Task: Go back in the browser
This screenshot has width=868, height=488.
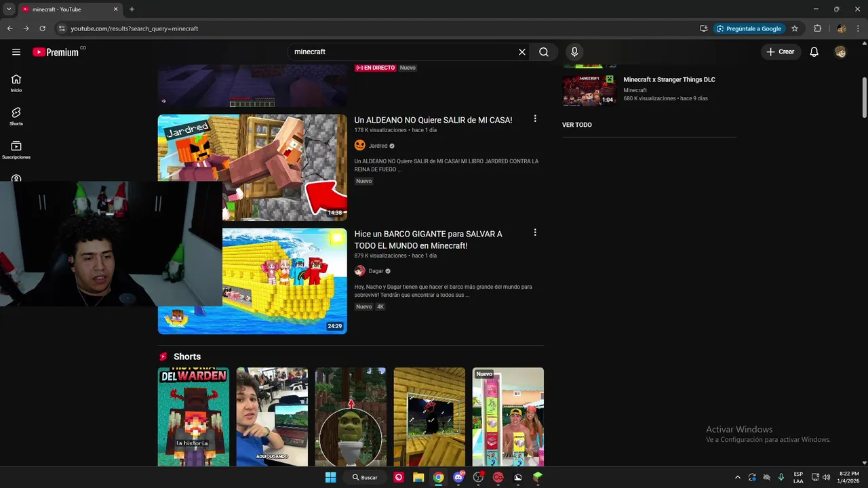Action: (9, 28)
